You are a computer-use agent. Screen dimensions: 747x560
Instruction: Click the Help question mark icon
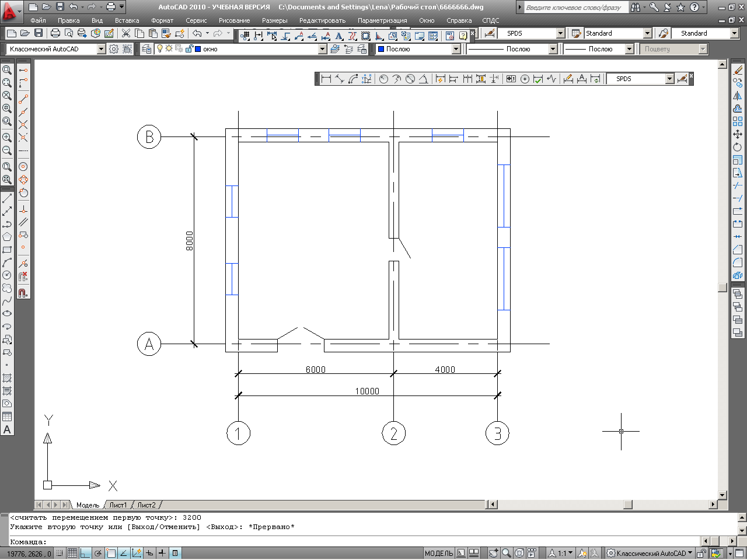click(x=694, y=8)
